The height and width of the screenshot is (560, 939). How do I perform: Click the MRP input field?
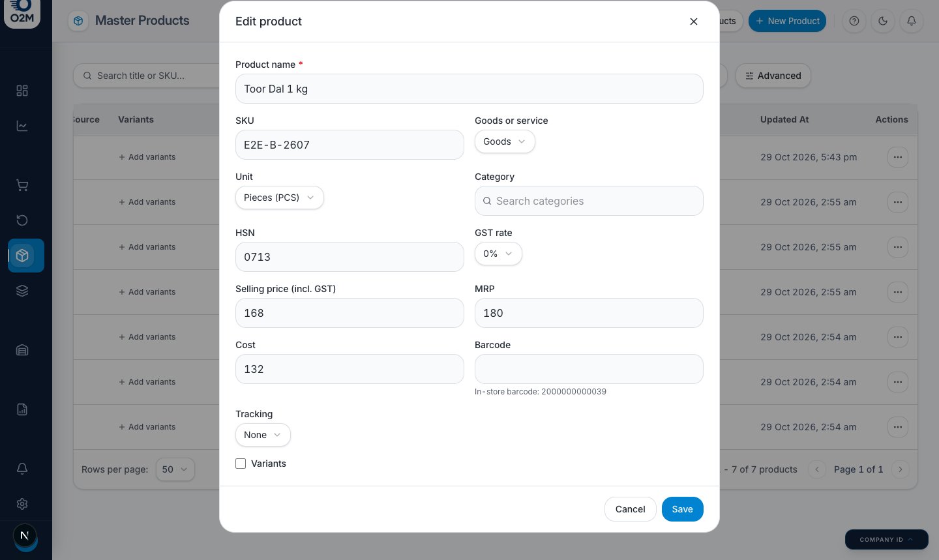pyautogui.click(x=589, y=313)
